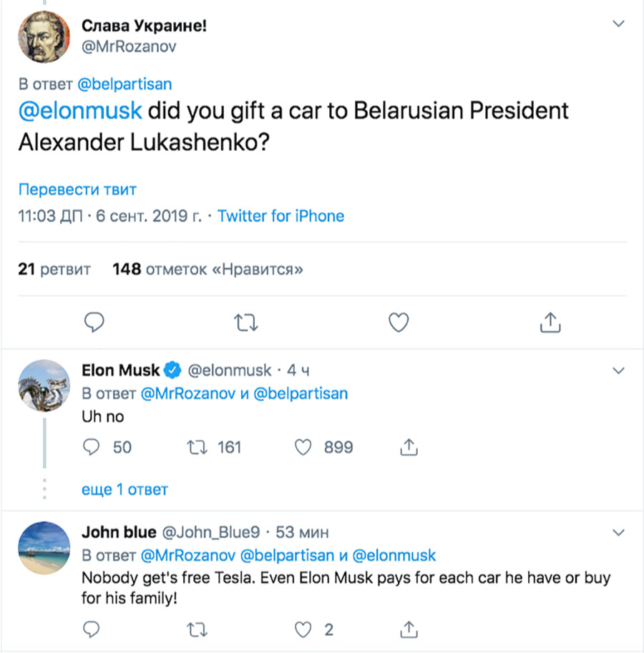Viewport: 644px width, 653px height.
Task: Share the main tweet via share icon
Action: 550,323
